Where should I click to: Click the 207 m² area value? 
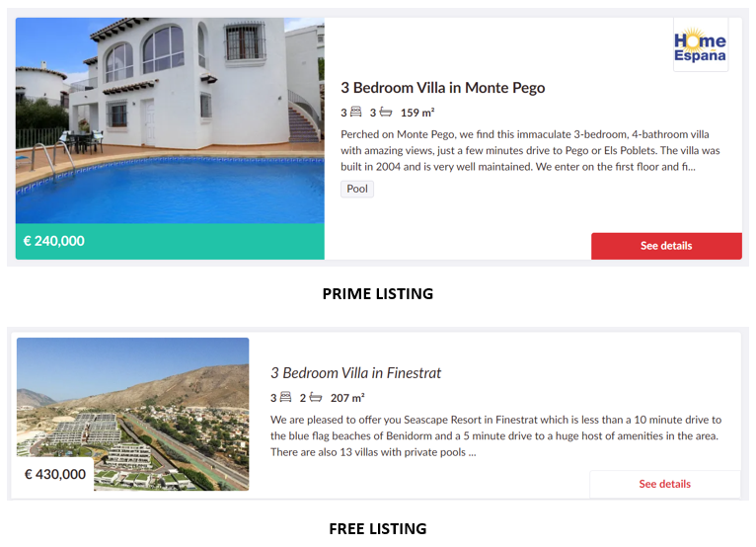click(347, 398)
